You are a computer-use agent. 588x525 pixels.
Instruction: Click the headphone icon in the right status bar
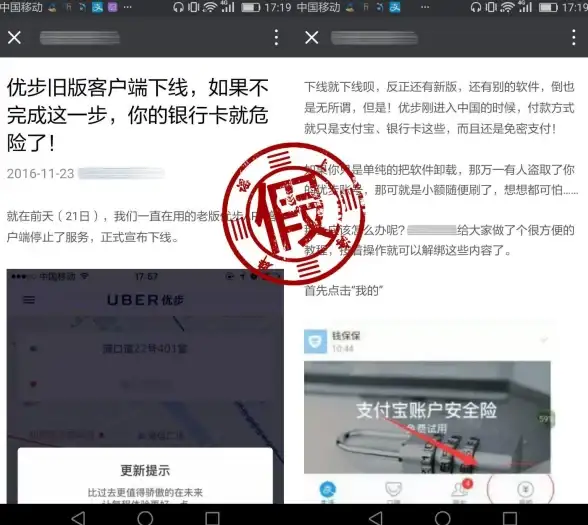(476, 7)
